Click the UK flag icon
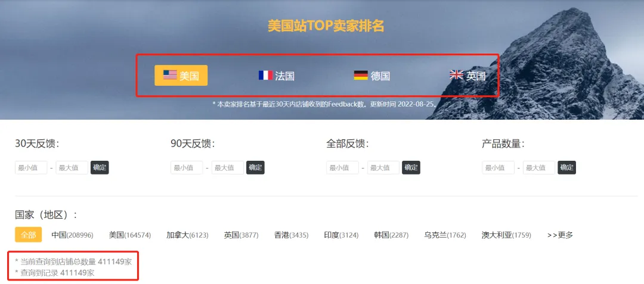This screenshot has width=644, height=284. coord(456,75)
